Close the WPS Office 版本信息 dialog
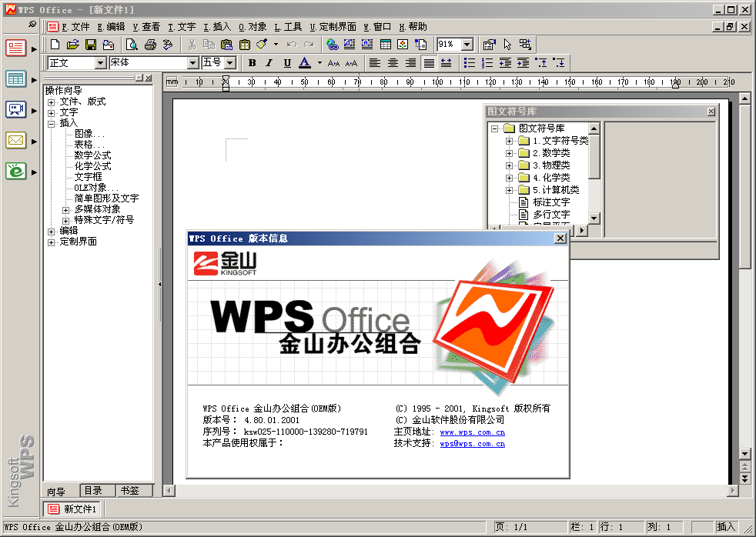756x537 pixels. point(560,238)
